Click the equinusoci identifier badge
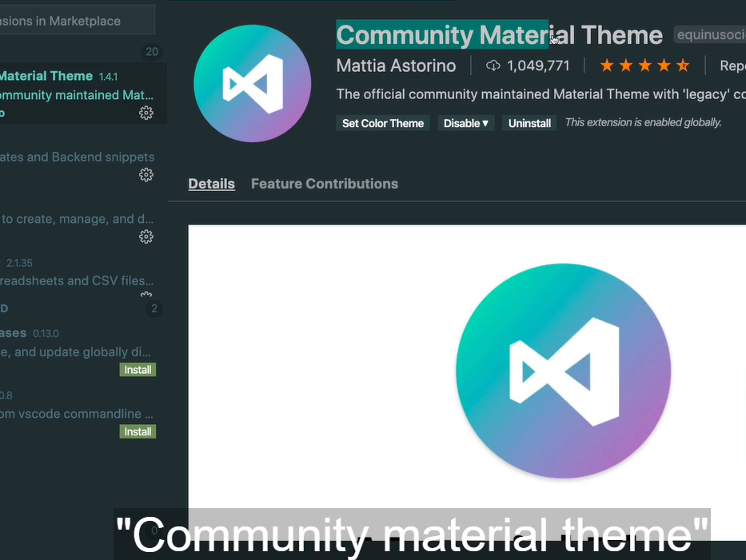 [710, 34]
